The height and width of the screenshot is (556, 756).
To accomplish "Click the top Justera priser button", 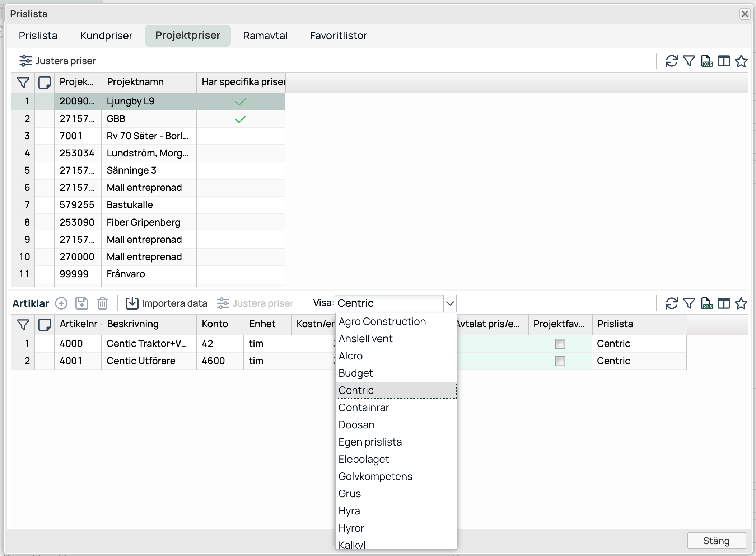I will point(58,61).
